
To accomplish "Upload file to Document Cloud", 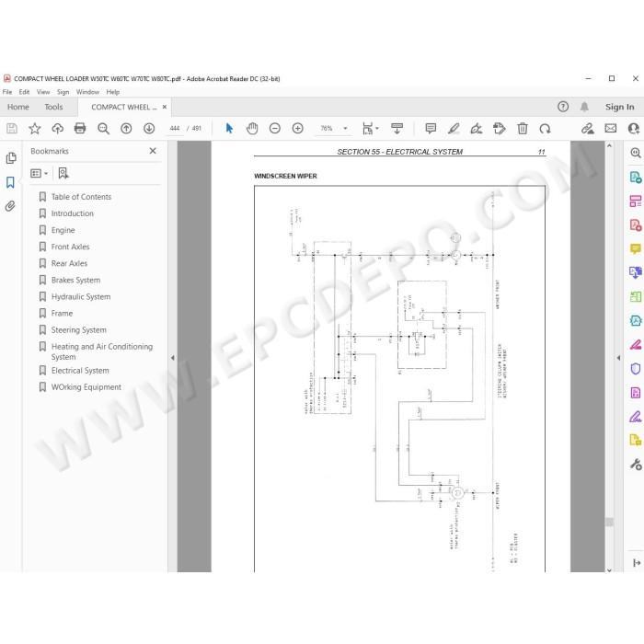I will 57,129.
